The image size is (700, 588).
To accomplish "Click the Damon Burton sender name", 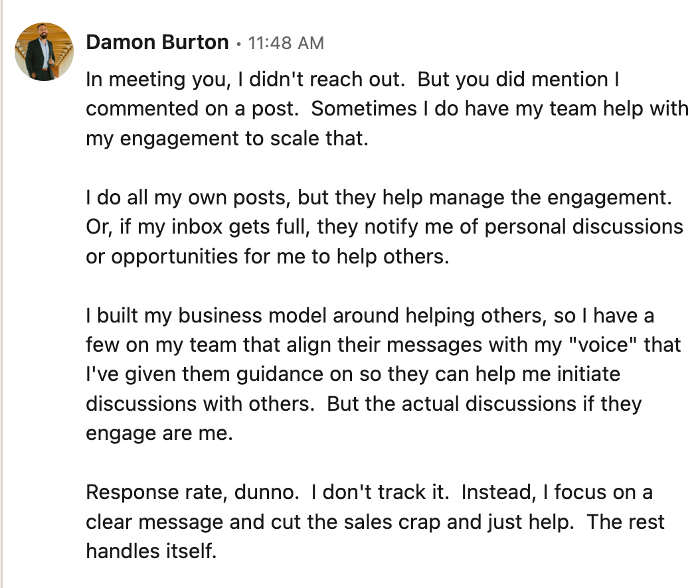I will point(157,42).
